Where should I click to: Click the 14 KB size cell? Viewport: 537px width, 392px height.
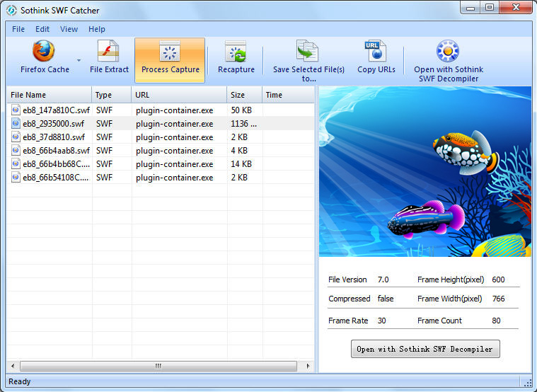[241, 163]
